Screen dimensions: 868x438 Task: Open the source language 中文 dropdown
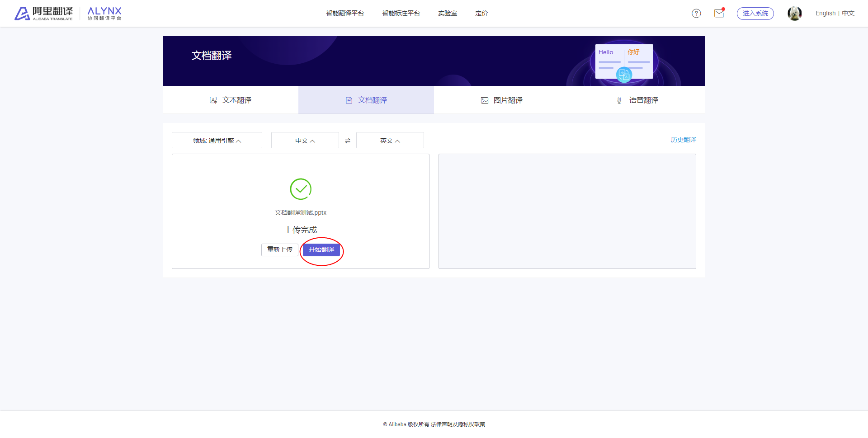pyautogui.click(x=305, y=140)
